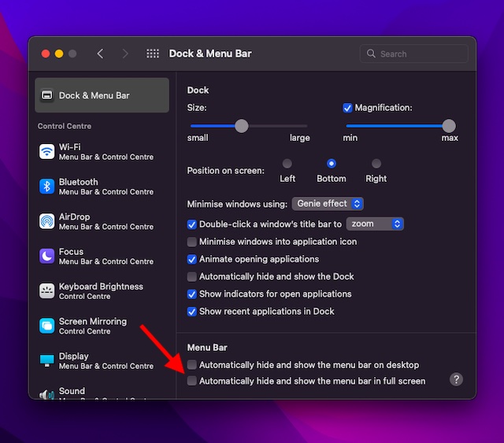504x443 pixels.
Task: Select Dock & Menu Bar sidebar item
Action: (x=102, y=95)
